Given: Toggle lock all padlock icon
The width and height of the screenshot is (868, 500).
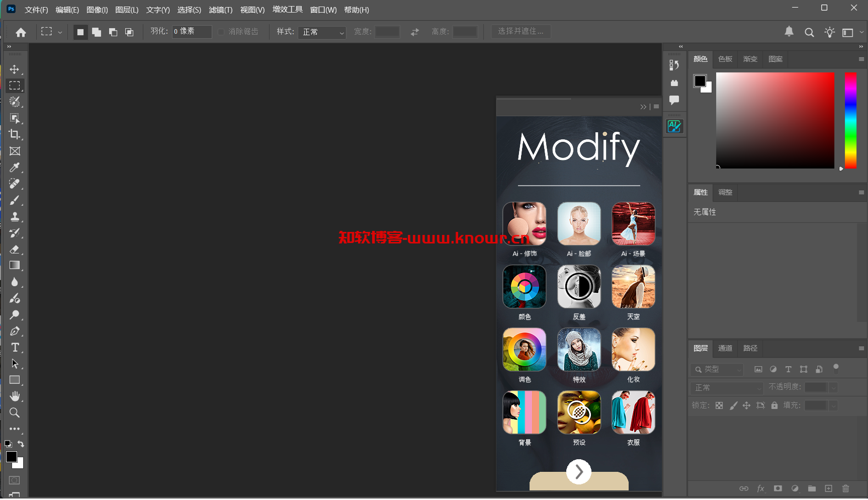Looking at the screenshot, I should tap(774, 405).
